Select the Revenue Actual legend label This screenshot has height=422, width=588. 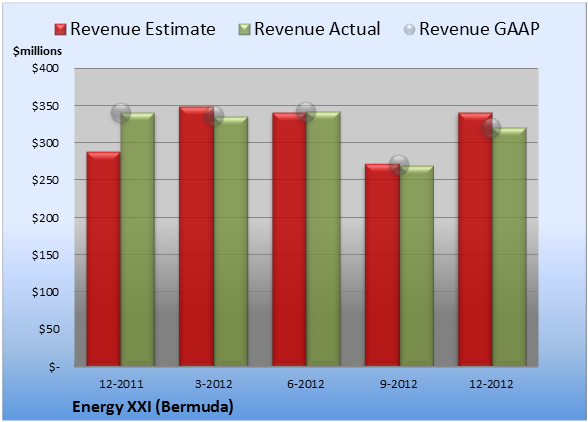tap(317, 29)
